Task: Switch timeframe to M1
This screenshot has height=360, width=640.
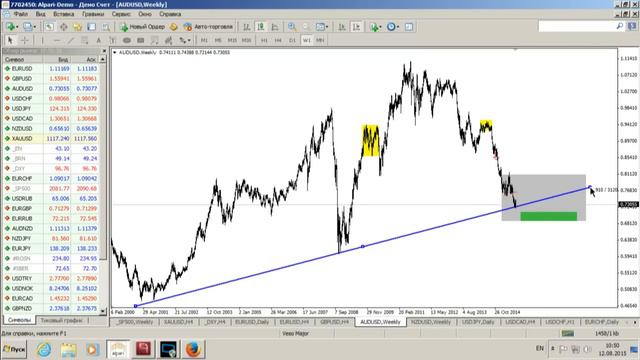Action: 204,40
